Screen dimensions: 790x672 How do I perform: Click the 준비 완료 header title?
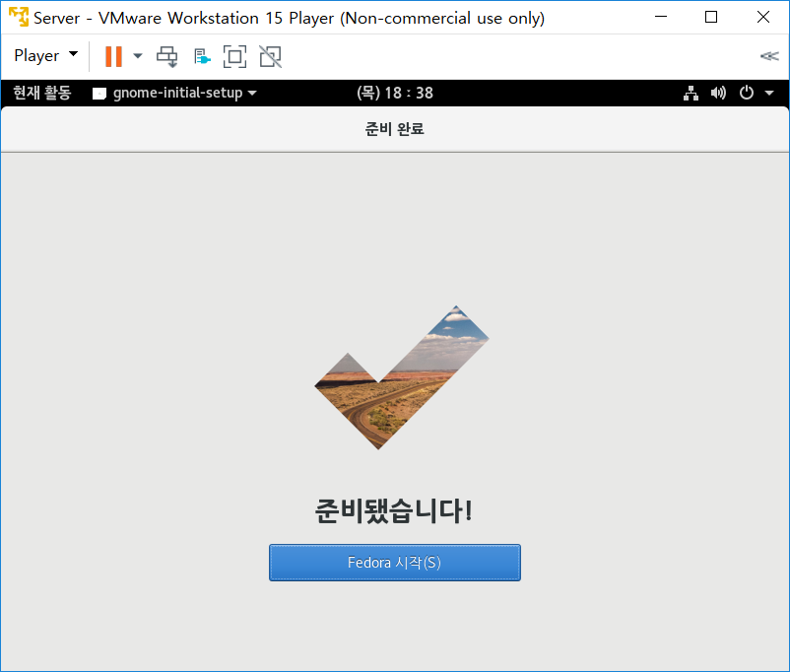pos(394,129)
